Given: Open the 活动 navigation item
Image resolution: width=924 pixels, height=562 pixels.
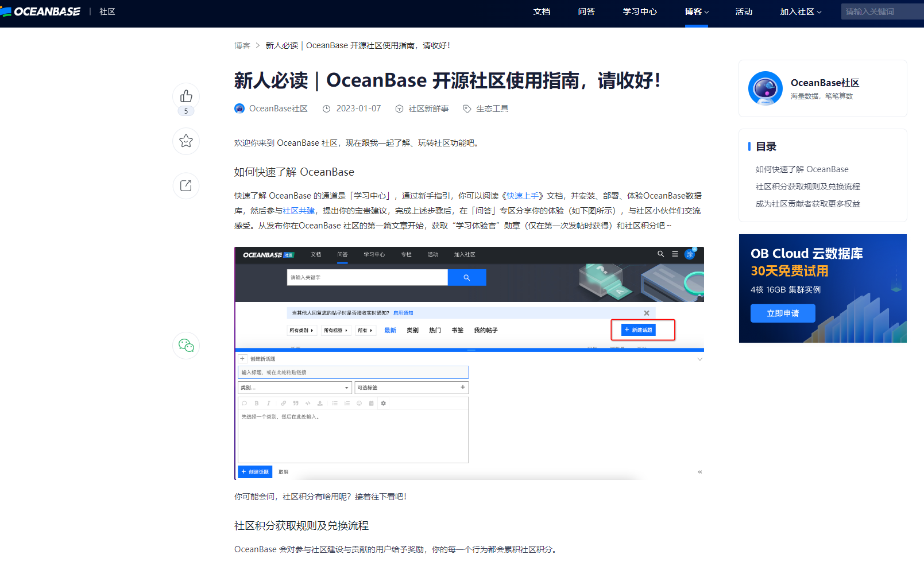Looking at the screenshot, I should 744,11.
